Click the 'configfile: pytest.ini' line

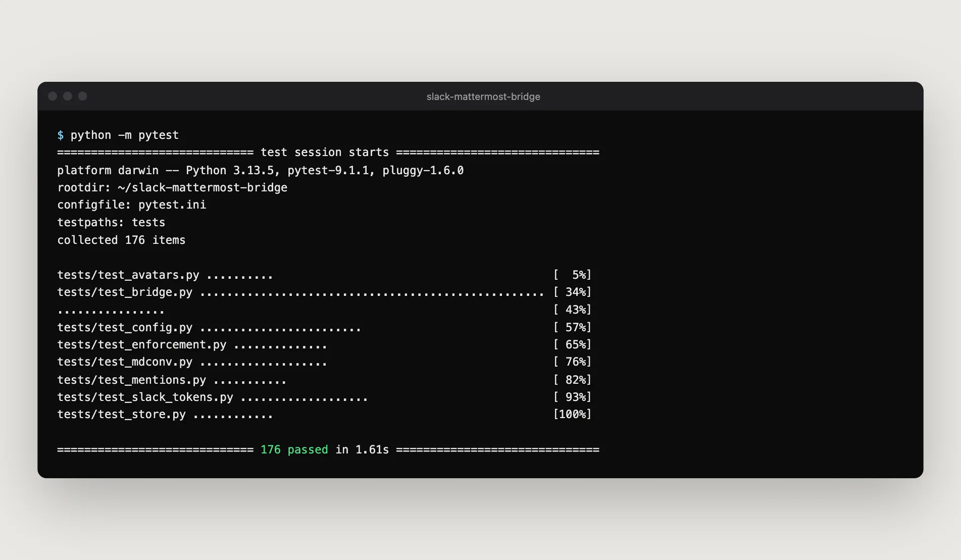pos(132,205)
